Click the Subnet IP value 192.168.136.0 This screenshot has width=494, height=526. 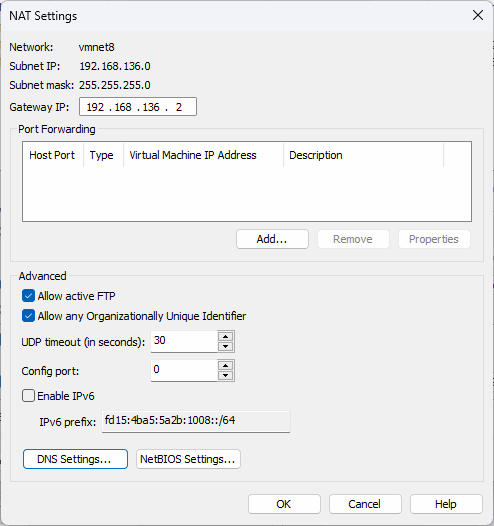click(115, 66)
